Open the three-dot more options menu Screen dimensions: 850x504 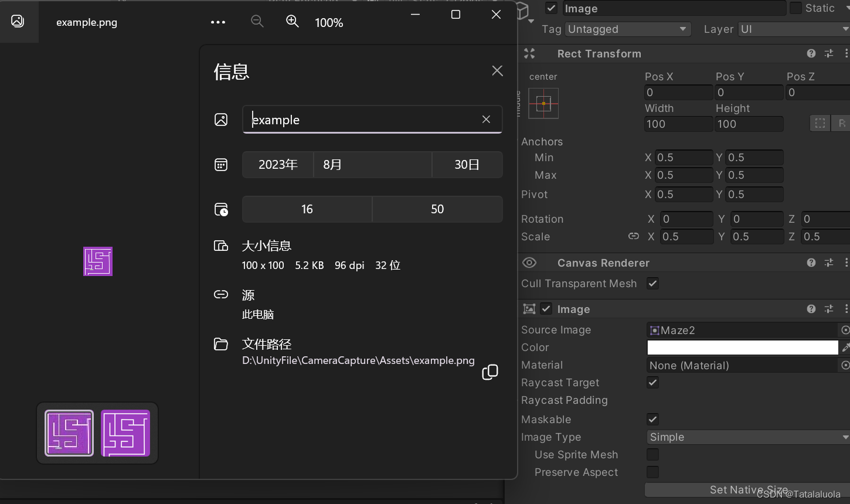218,22
